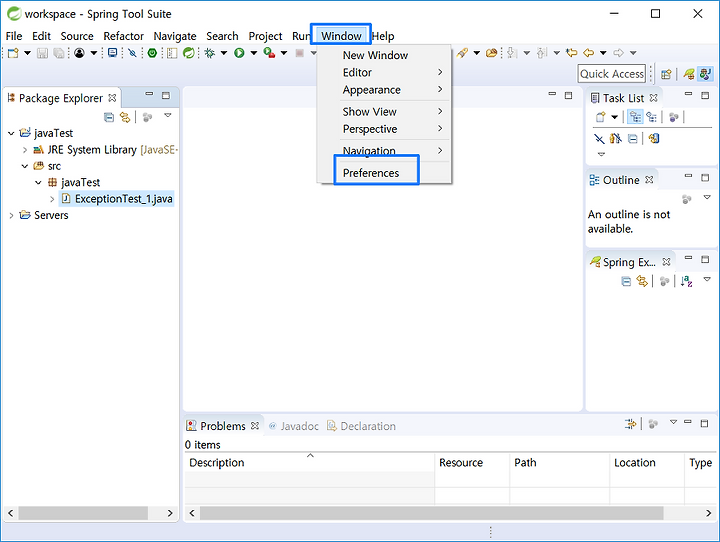Expand the Servers project node

point(11,215)
